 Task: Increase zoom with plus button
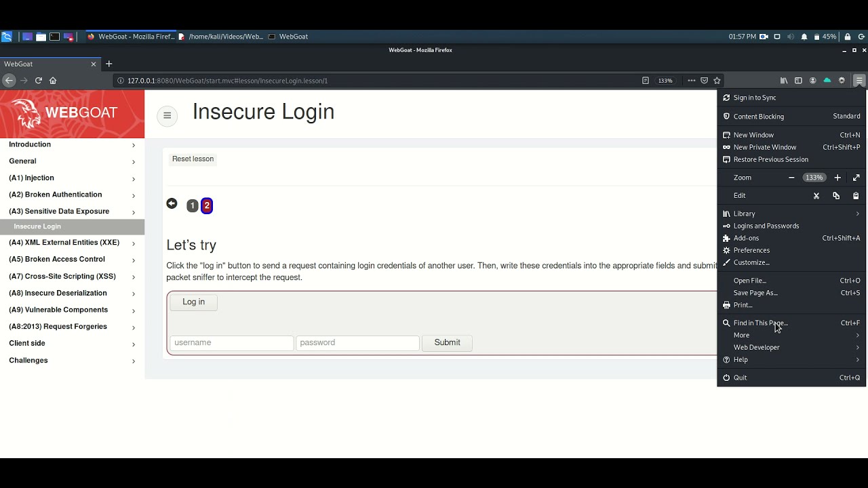tap(837, 178)
